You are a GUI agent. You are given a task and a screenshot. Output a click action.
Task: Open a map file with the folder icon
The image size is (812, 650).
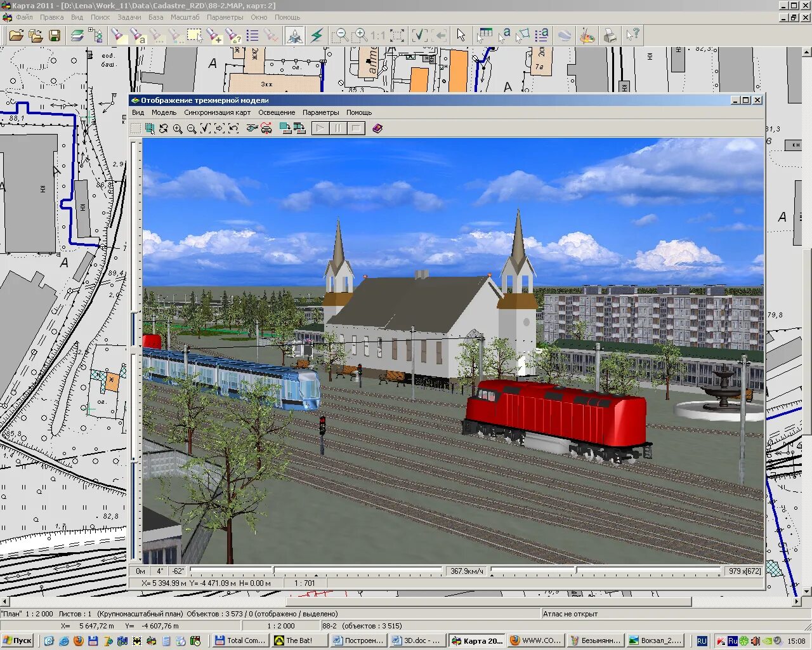pos(16,36)
